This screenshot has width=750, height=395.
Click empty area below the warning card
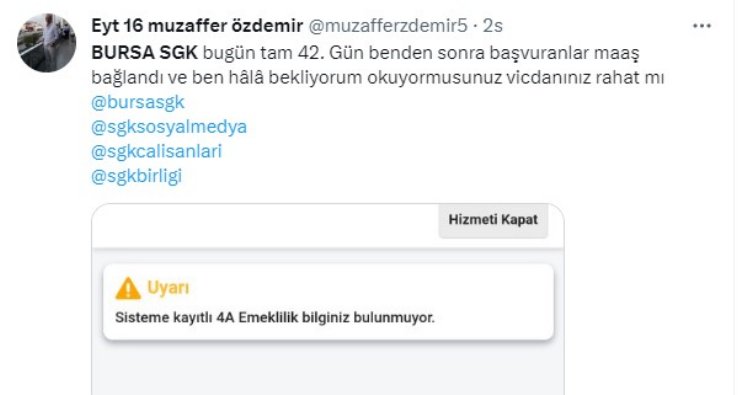(x=328, y=368)
